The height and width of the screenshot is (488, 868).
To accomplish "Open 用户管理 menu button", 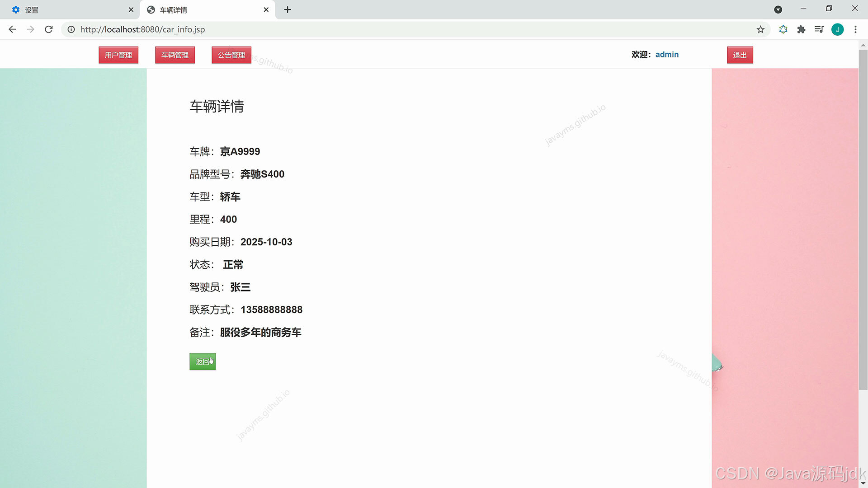I will 118,55.
